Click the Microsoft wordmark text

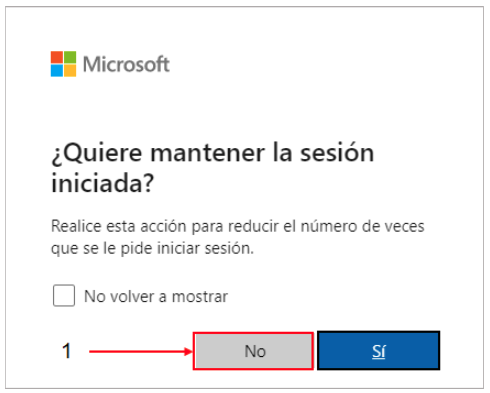126,64
